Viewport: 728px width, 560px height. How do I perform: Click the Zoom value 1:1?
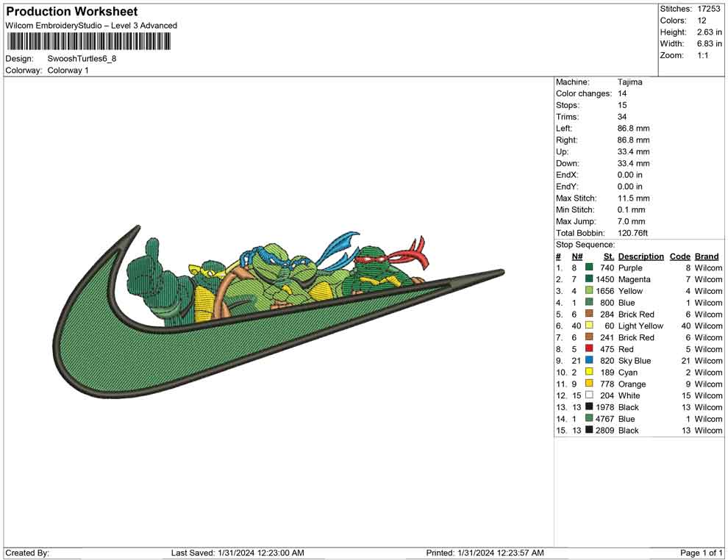[x=703, y=55]
